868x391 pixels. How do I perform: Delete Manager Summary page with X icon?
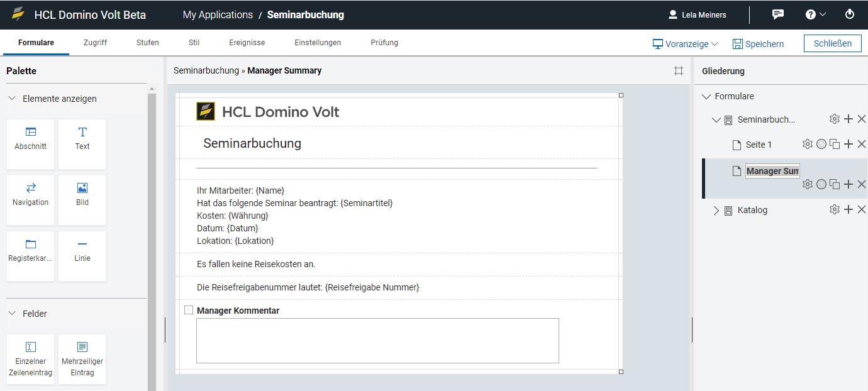862,184
